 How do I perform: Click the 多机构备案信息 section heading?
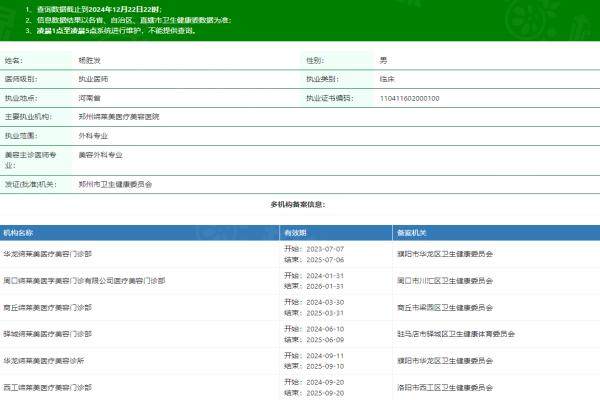point(298,205)
